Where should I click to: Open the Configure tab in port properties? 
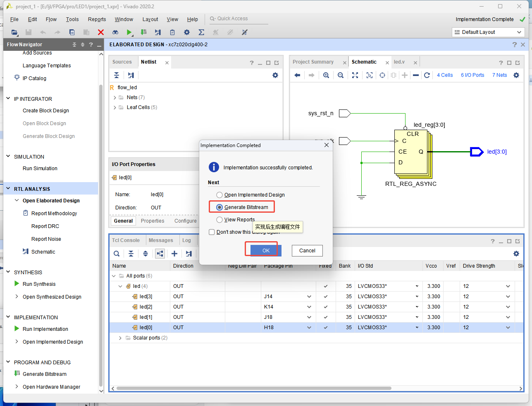click(x=185, y=221)
